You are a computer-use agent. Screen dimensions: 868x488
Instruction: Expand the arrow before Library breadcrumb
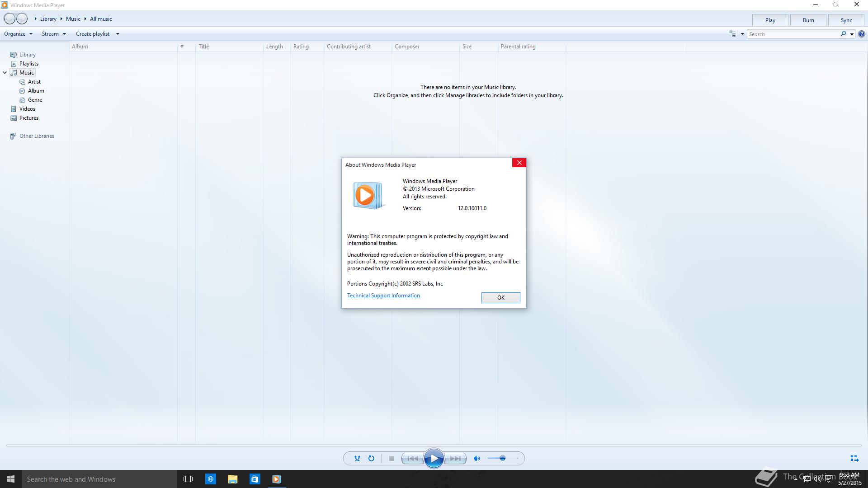coord(35,19)
